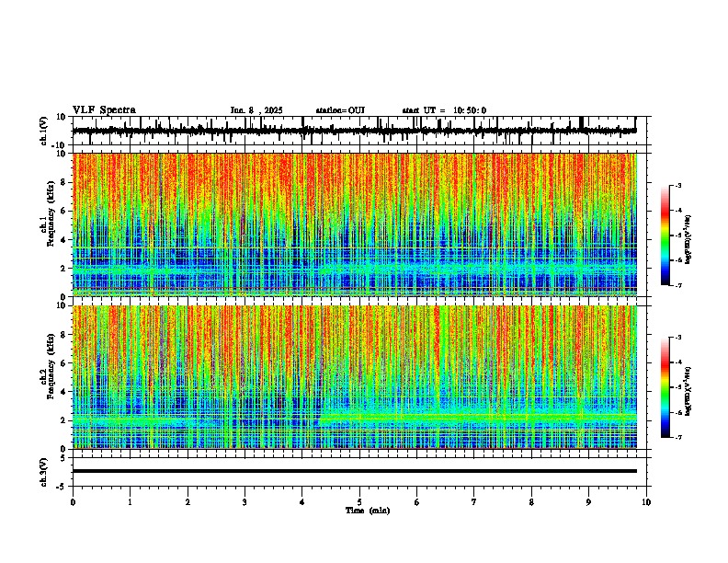The width and height of the screenshot is (728, 563).
Task: Click the "-3" tick on ch.1 color bar
Action: click(x=678, y=185)
